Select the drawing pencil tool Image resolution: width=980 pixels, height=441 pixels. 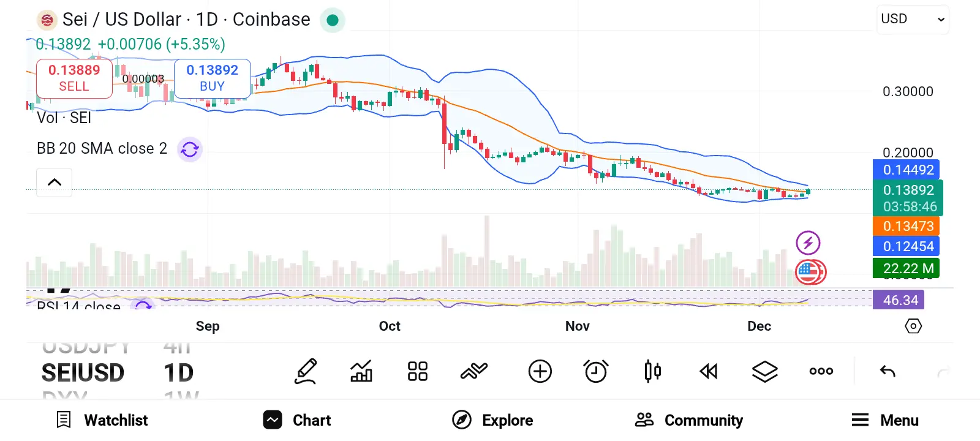click(306, 371)
